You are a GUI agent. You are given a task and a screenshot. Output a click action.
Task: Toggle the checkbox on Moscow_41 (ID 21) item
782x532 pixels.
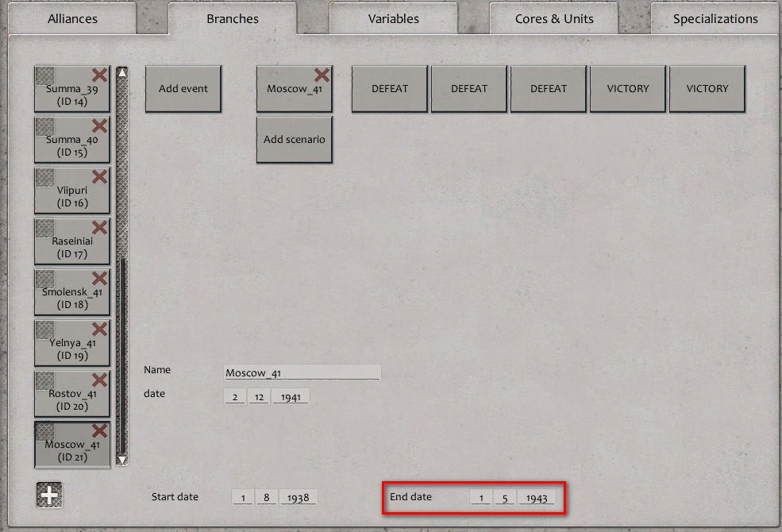(45, 432)
